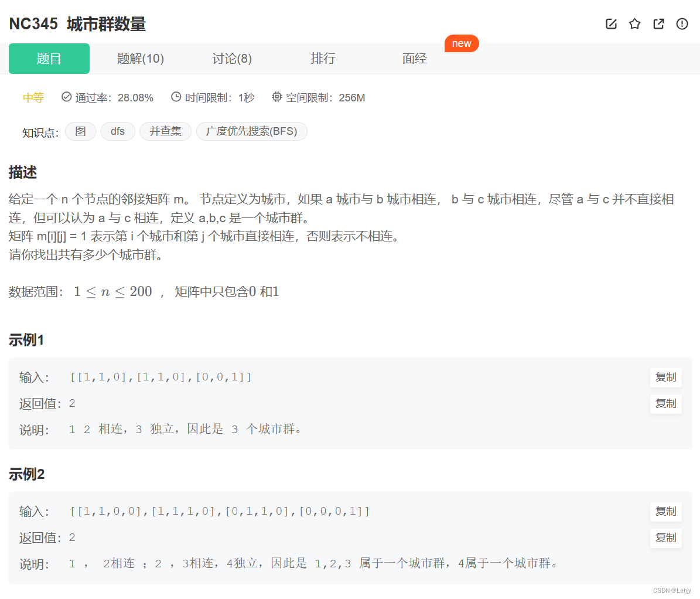
Task: Copy the example 2 return value
Action: (665, 538)
